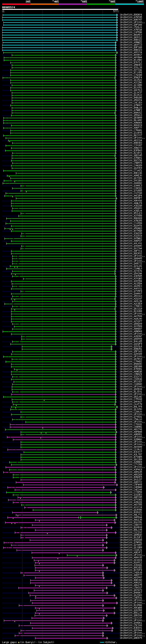This screenshot has height=644, width=146.
Task: Select the label UniRef100_Q8J219
Action: [131, 309]
